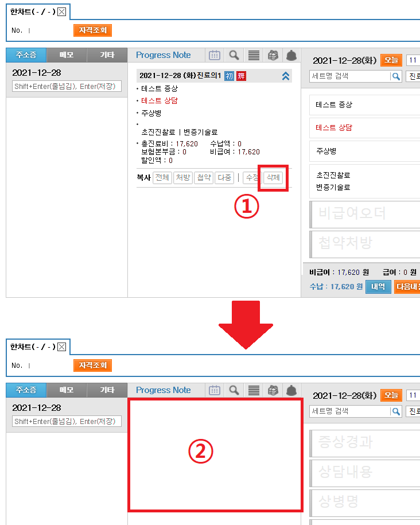Click the 삭제 (delete) button in progress note
This screenshot has height=525, width=420.
(273, 178)
